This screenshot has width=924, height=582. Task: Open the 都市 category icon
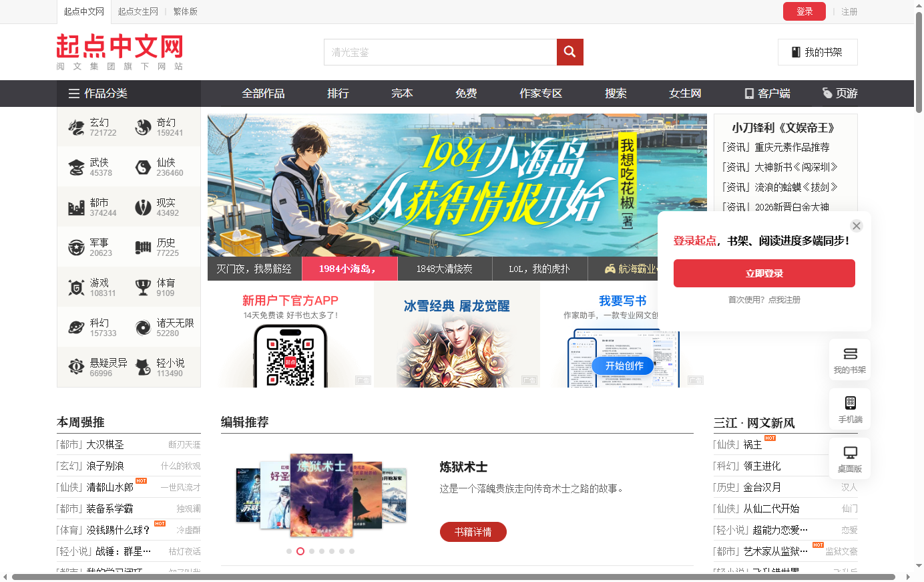tap(76, 207)
